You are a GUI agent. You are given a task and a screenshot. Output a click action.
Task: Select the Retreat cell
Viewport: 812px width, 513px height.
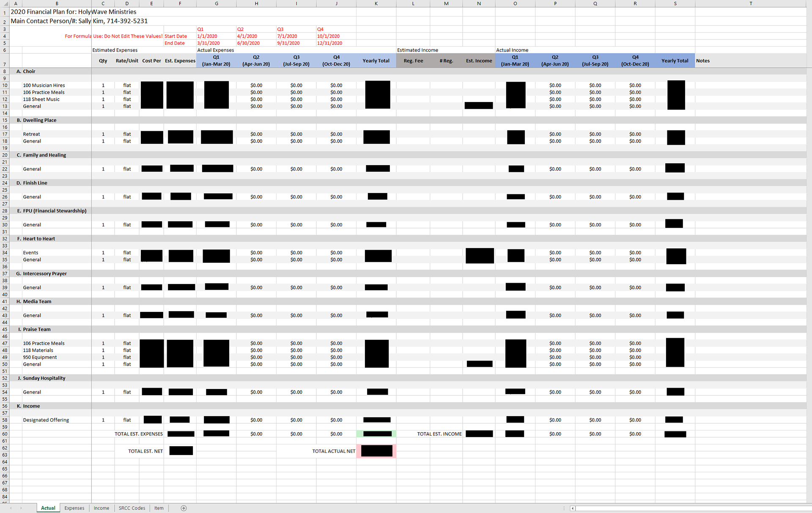[x=32, y=134]
